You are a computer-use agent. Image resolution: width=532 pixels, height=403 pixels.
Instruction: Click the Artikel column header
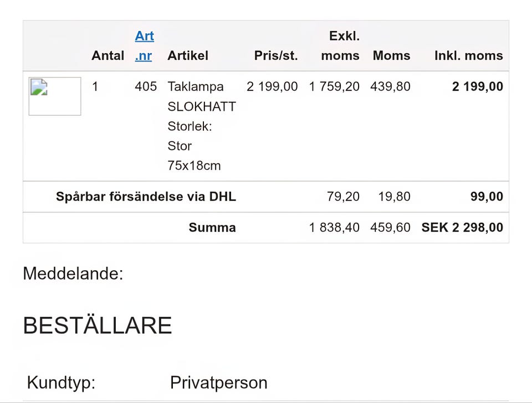pyautogui.click(x=187, y=55)
